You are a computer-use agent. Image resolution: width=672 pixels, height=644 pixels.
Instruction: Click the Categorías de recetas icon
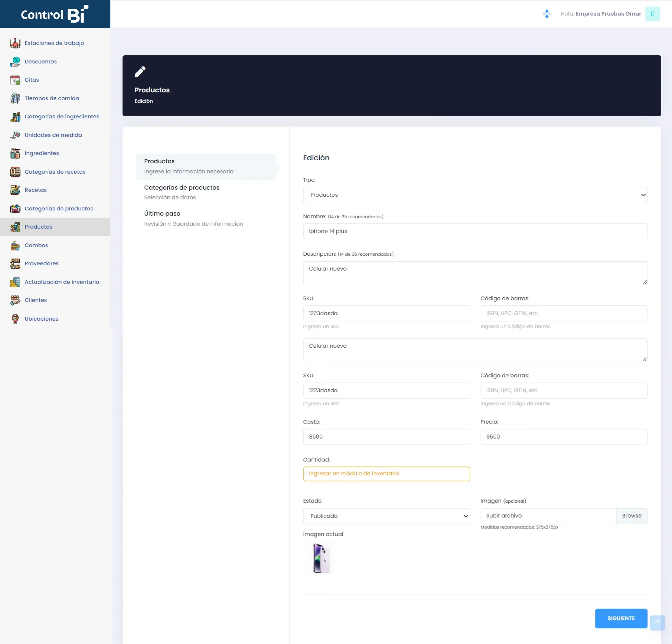[x=15, y=172]
